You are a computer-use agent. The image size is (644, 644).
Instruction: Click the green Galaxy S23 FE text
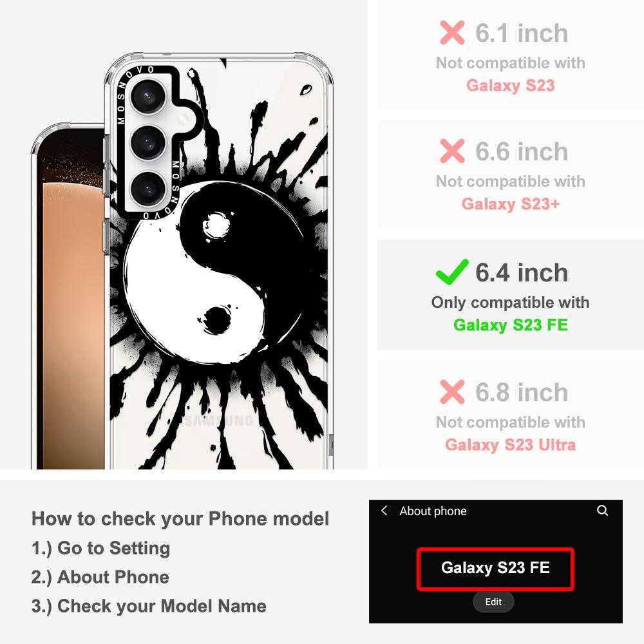tap(511, 325)
